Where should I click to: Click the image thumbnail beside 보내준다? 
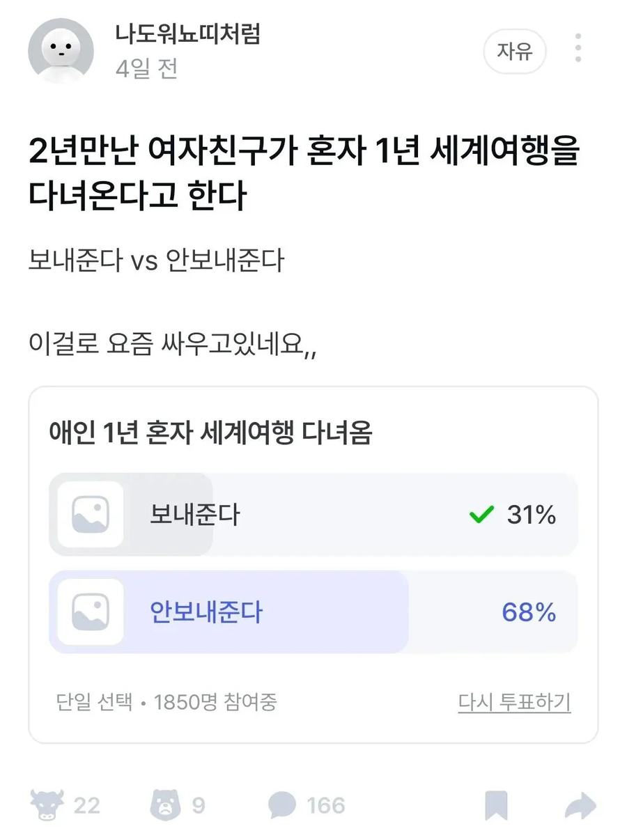click(x=89, y=514)
